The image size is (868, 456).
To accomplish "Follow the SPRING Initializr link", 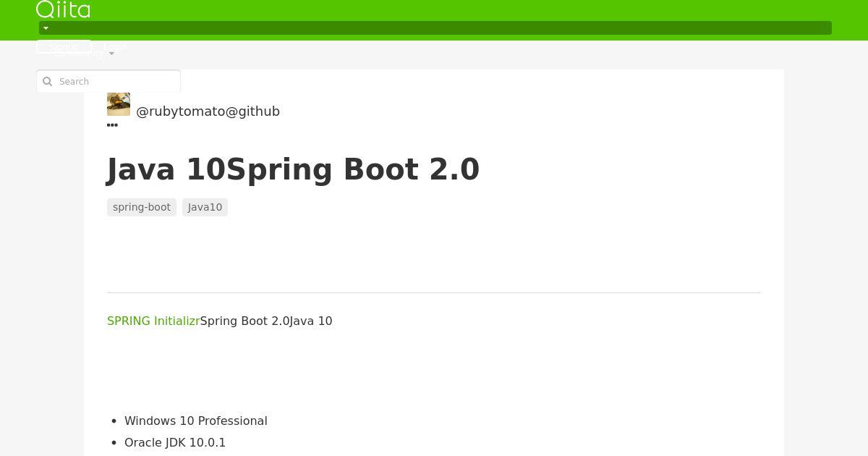I will [x=153, y=321].
